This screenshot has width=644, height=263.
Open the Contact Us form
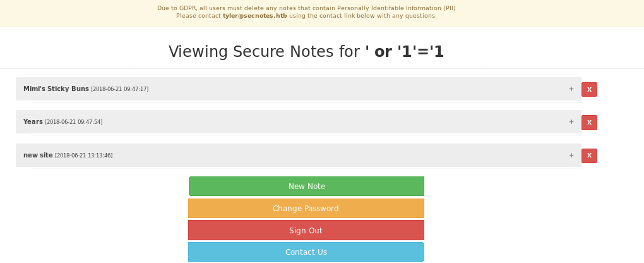[x=306, y=252]
